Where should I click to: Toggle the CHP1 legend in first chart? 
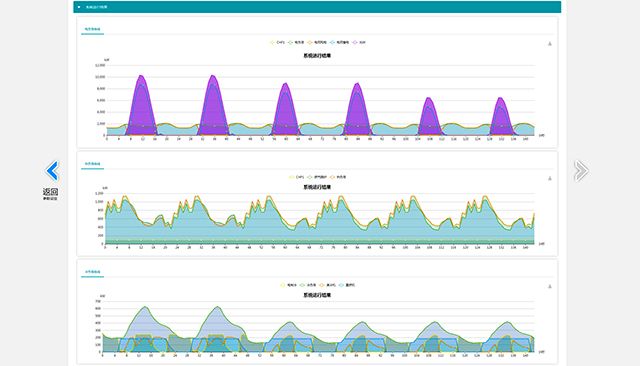[278, 42]
